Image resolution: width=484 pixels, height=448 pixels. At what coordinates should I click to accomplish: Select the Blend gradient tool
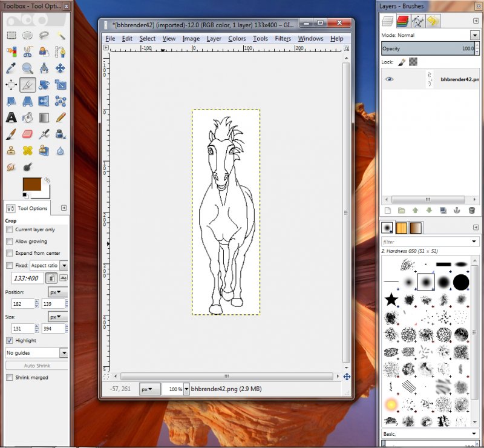44,117
